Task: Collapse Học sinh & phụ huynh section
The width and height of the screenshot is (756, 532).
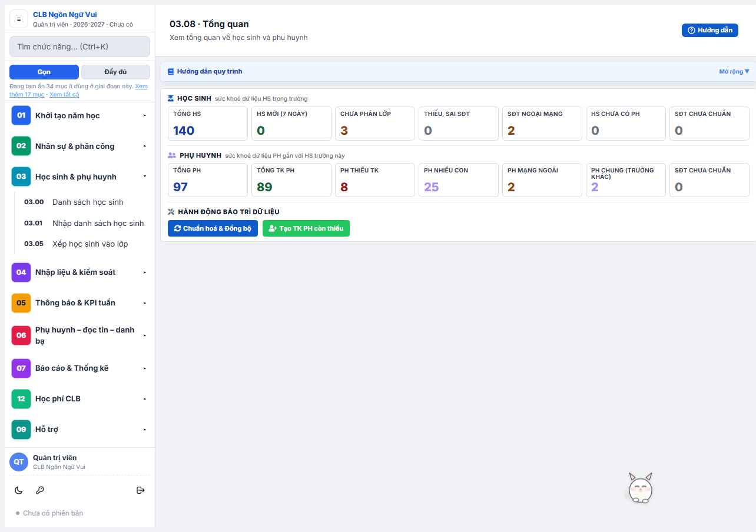Action: [79, 177]
